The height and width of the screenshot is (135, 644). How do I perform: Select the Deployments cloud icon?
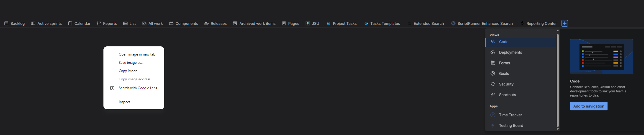coord(493,52)
